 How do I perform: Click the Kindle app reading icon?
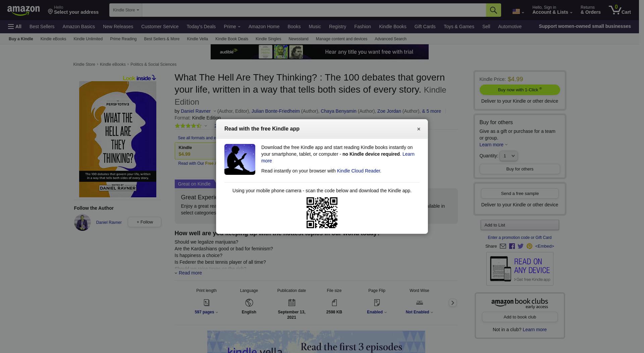coord(240,159)
